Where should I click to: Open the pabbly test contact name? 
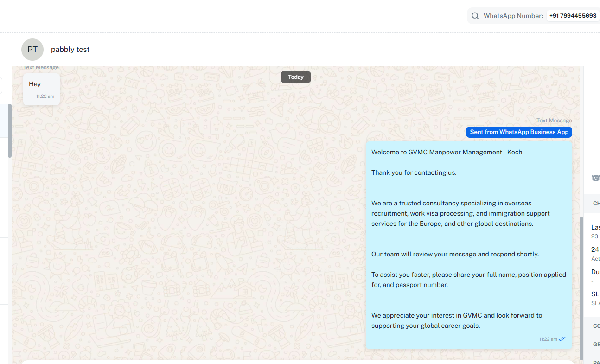click(70, 50)
